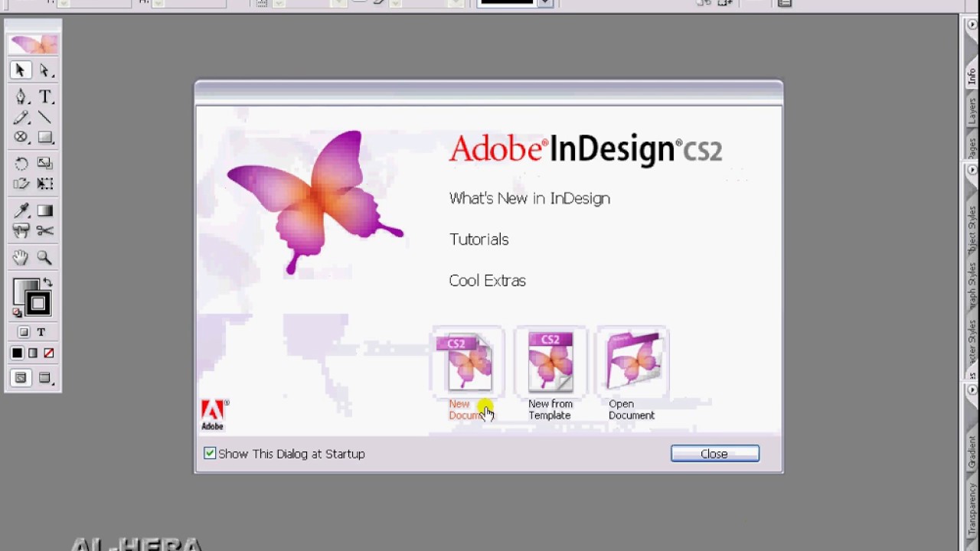
Task: Open the Layers panel tab
Action: 972,112
